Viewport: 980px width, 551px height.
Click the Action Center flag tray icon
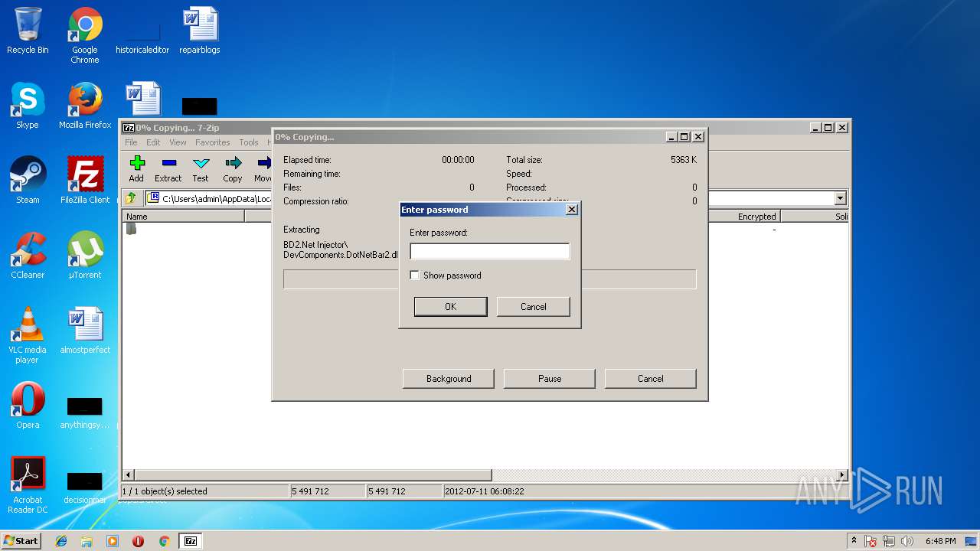871,541
